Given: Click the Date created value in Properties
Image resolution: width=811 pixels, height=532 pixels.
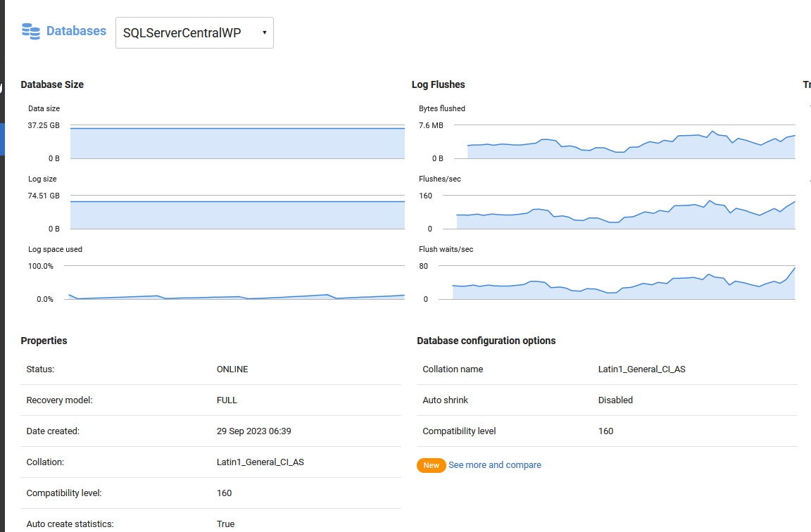Looking at the screenshot, I should (x=253, y=431).
